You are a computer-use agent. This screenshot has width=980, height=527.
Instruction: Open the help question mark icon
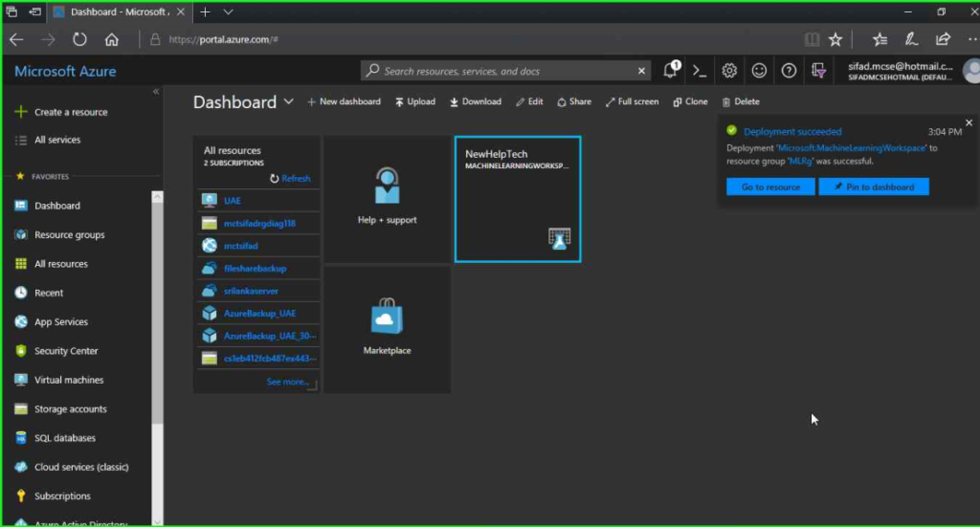tap(789, 71)
